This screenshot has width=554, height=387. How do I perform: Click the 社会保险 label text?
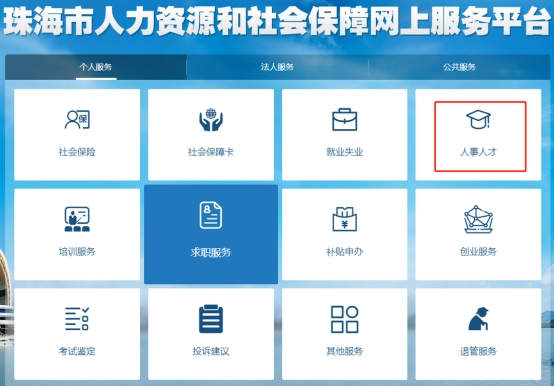coord(77,152)
